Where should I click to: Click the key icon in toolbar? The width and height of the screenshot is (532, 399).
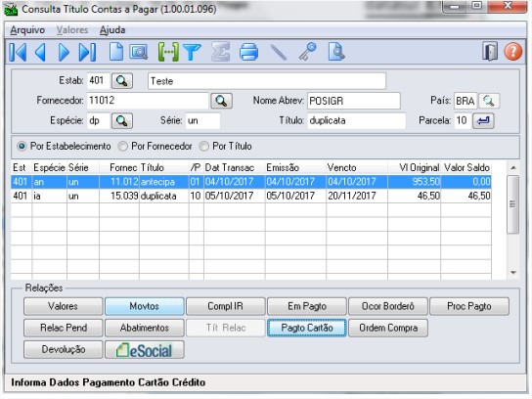(308, 52)
